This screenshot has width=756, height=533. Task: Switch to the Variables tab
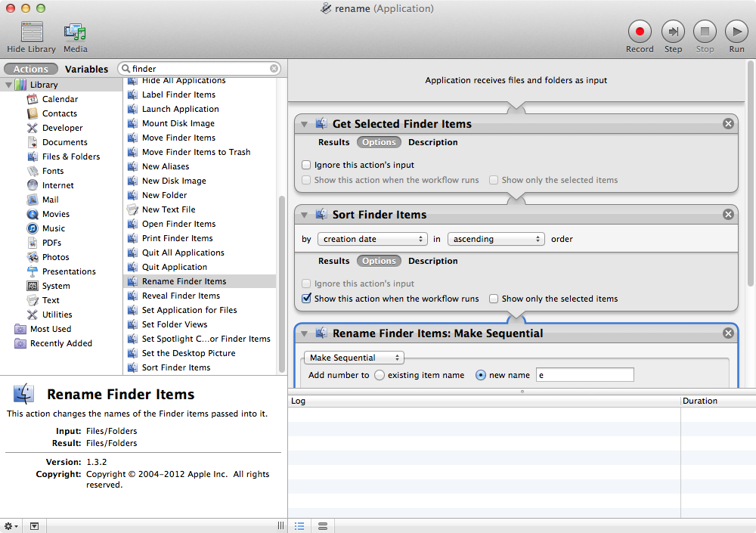click(x=86, y=69)
